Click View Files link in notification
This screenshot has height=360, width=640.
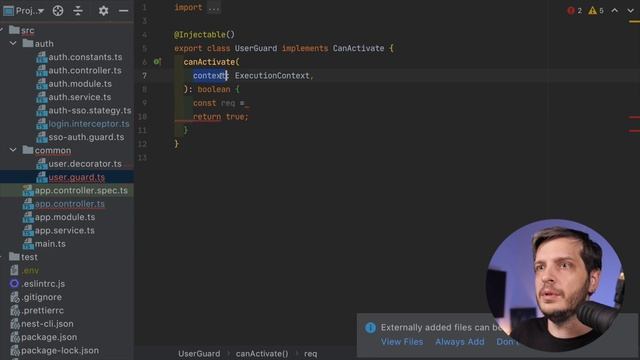coord(402,342)
